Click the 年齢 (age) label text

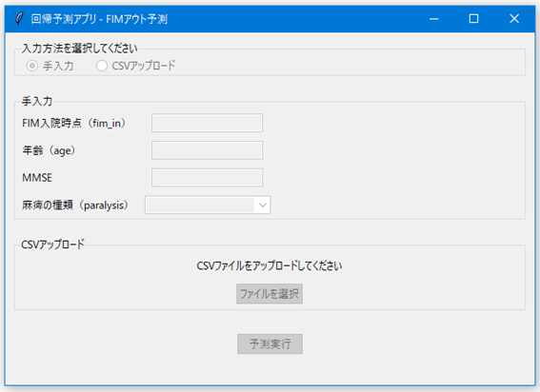[49, 150]
